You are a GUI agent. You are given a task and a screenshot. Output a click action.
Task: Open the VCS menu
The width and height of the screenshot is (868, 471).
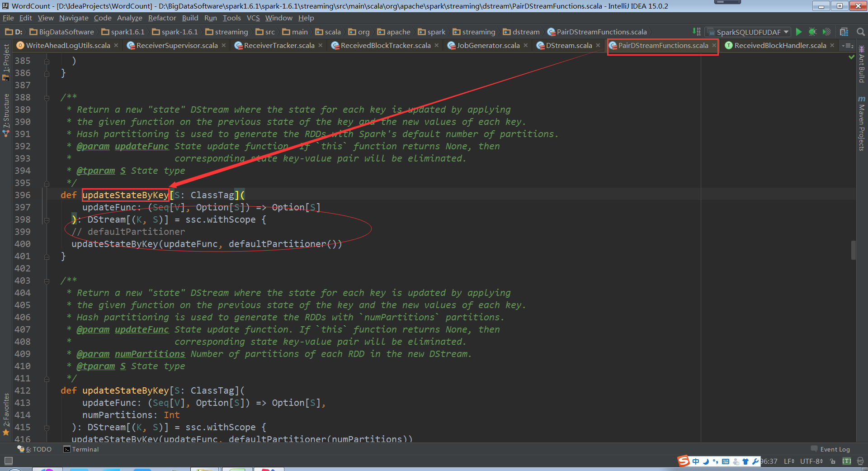click(x=253, y=18)
